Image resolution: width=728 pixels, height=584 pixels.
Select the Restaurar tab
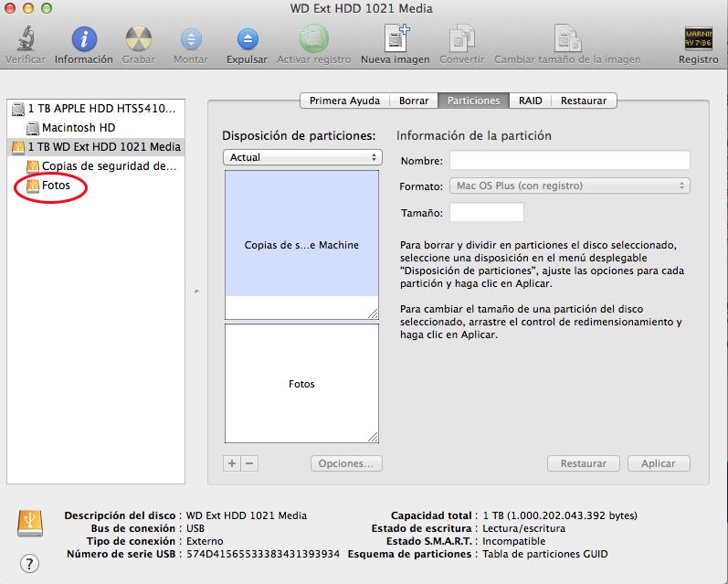click(x=584, y=101)
